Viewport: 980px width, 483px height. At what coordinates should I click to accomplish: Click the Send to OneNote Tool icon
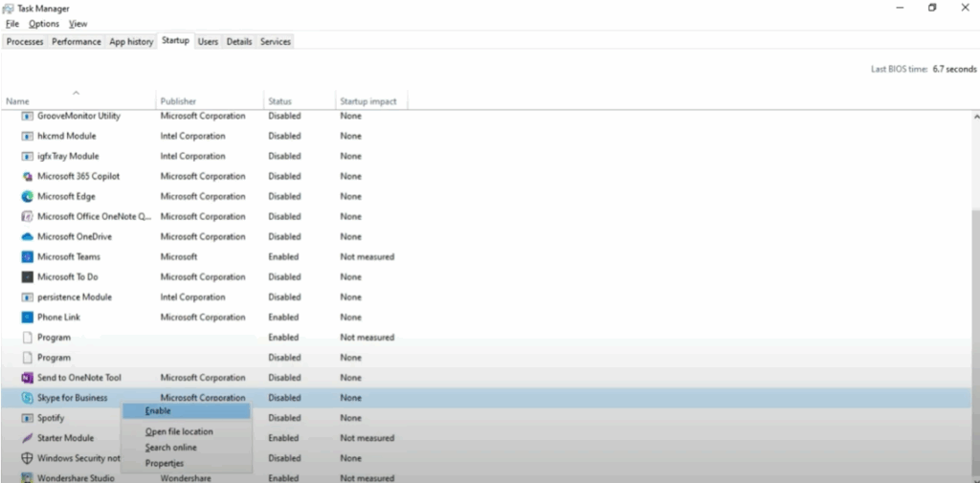point(27,378)
